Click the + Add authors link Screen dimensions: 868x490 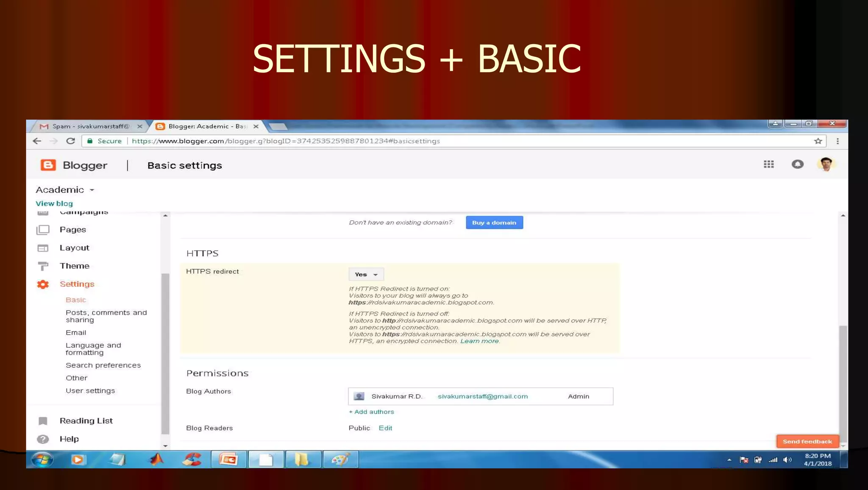(371, 412)
